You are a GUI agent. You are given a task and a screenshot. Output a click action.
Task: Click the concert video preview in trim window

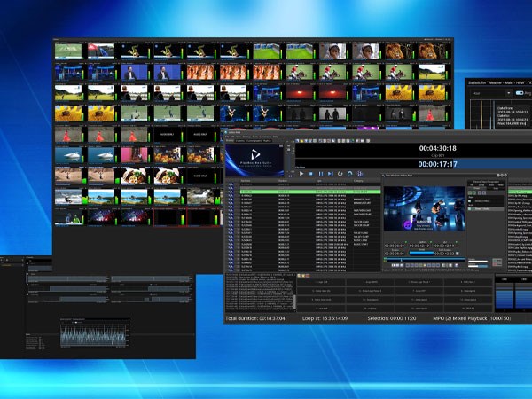[425, 208]
